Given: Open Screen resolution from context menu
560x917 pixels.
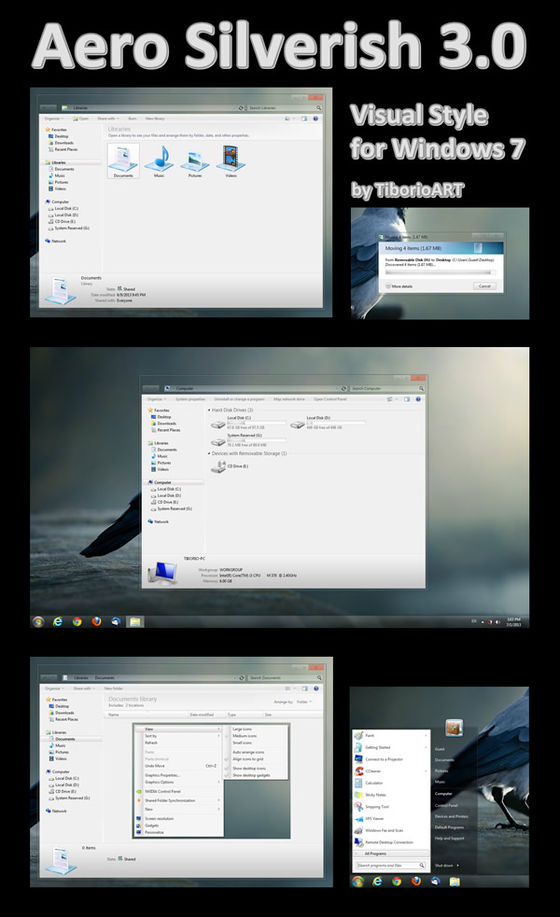Looking at the screenshot, I should click(x=159, y=818).
